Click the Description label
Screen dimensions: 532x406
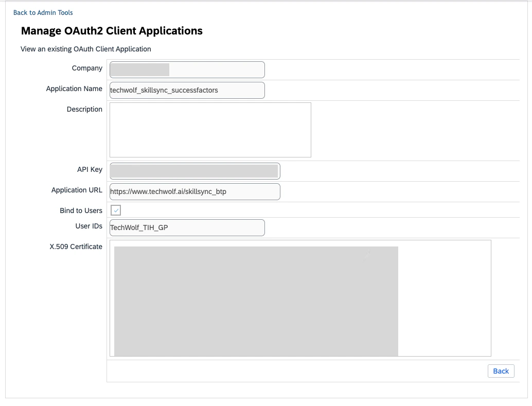pos(84,109)
